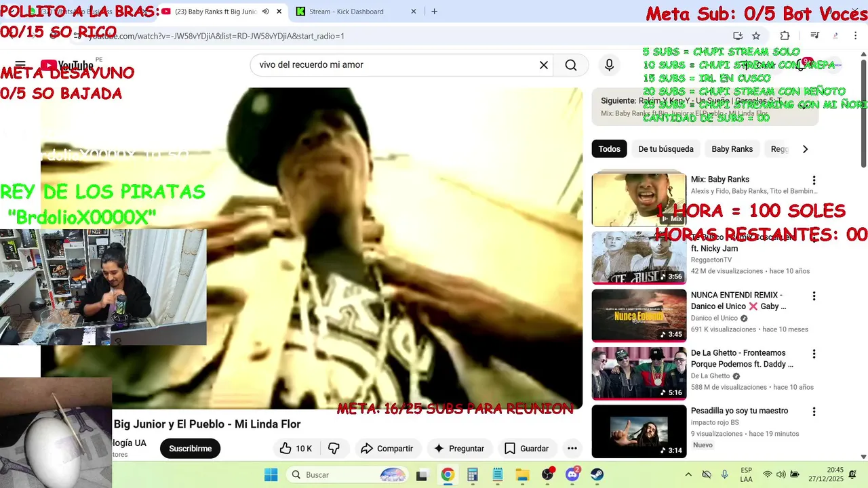Start voice search with the microphone icon
The height and width of the screenshot is (488, 868).
609,65
